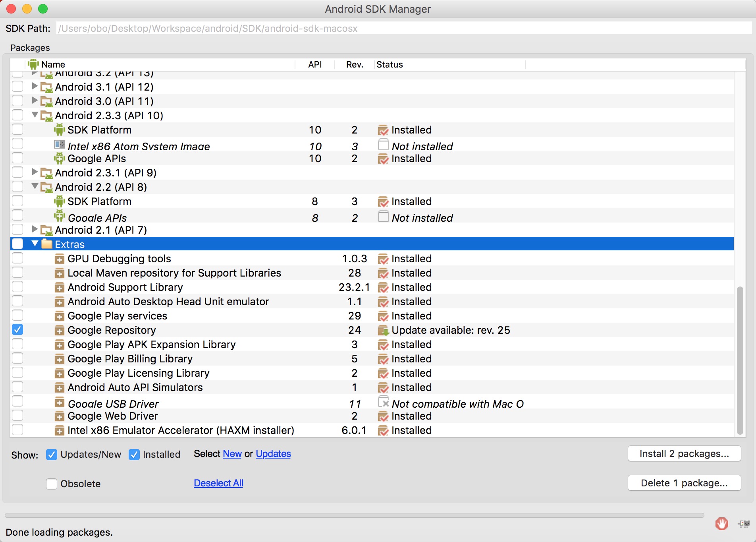This screenshot has height=542, width=756.
Task: Select Android Auto Desktop Head Unit emulator row
Action: point(372,302)
